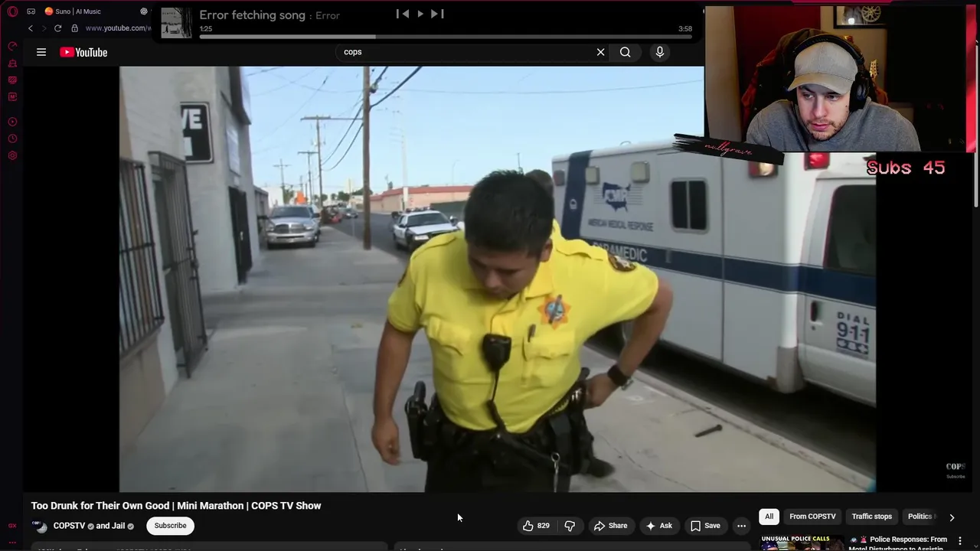Viewport: 980px width, 551px height.
Task: Seek on the music overlay progress bar
Action: (x=446, y=36)
